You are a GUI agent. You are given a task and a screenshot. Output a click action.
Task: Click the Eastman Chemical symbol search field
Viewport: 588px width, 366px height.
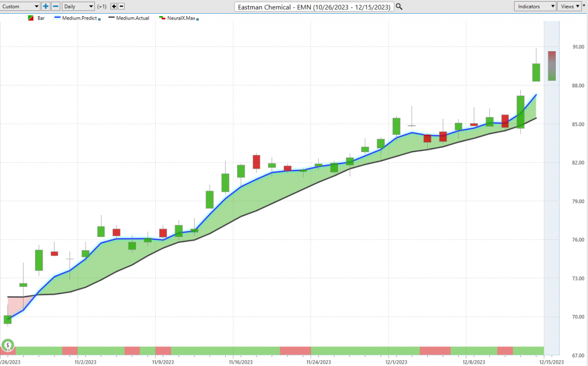click(314, 7)
